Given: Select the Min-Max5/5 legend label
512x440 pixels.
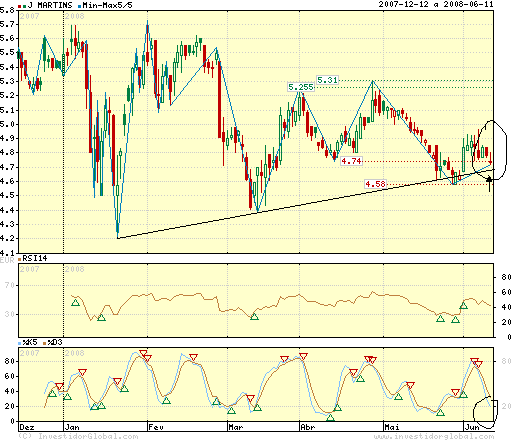Looking at the screenshot, I should [x=107, y=5].
